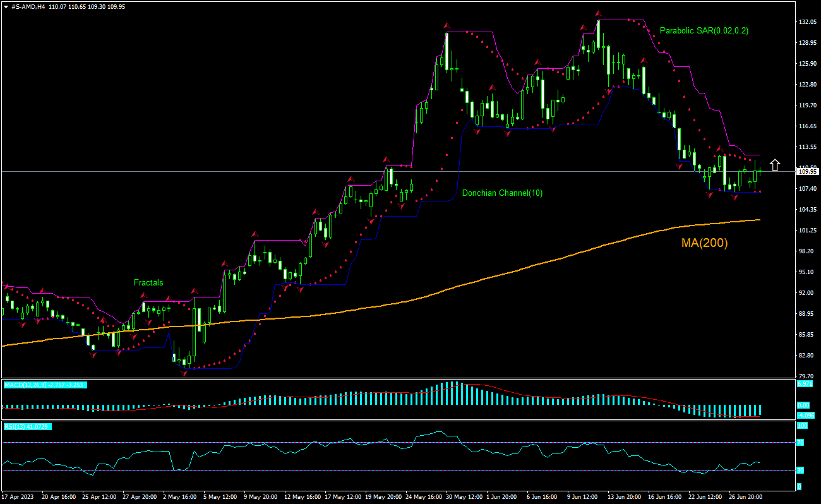Click the highlighted RSI(13) indicator label

click(x=28, y=426)
